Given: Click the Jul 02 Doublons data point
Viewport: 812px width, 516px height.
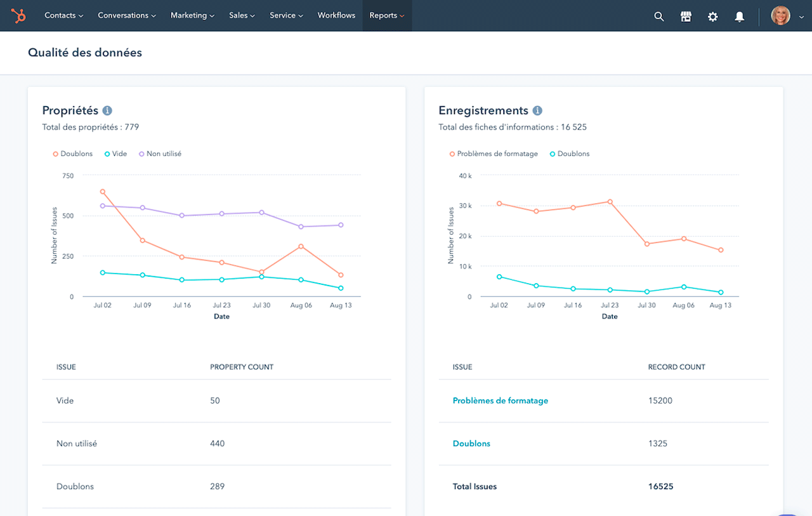Looking at the screenshot, I should coord(103,192).
